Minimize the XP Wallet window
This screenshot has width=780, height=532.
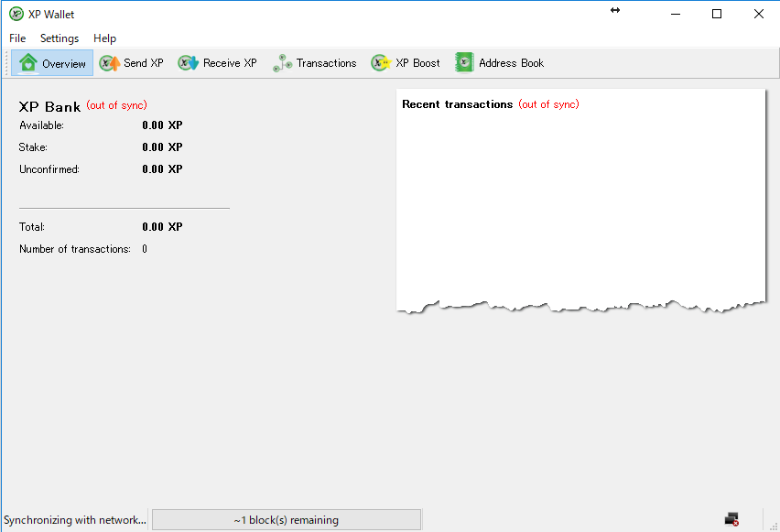[x=675, y=14]
